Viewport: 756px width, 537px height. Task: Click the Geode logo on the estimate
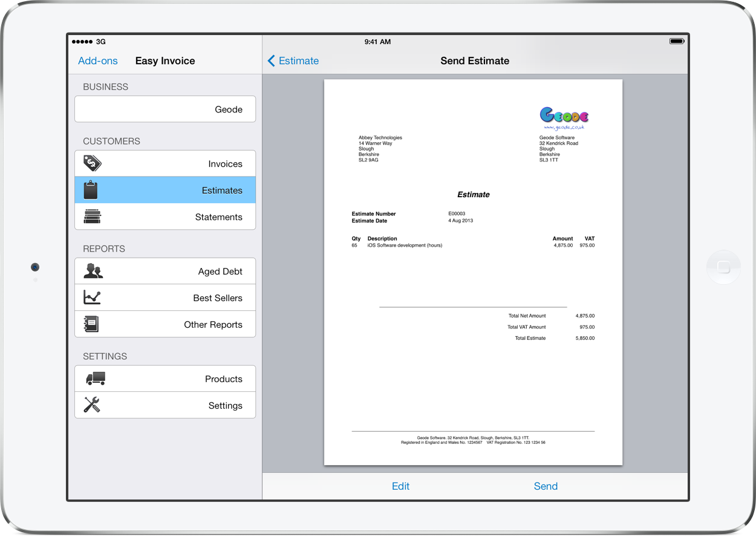point(564,118)
